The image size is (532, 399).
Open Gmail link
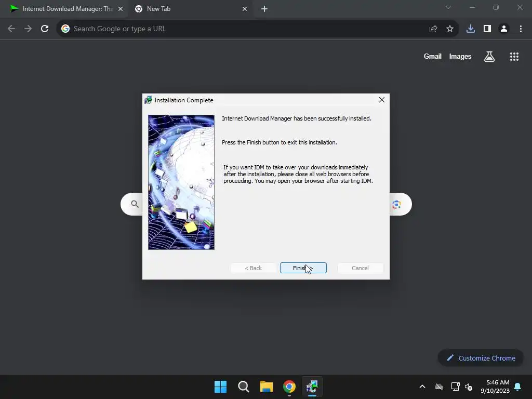tap(433, 56)
